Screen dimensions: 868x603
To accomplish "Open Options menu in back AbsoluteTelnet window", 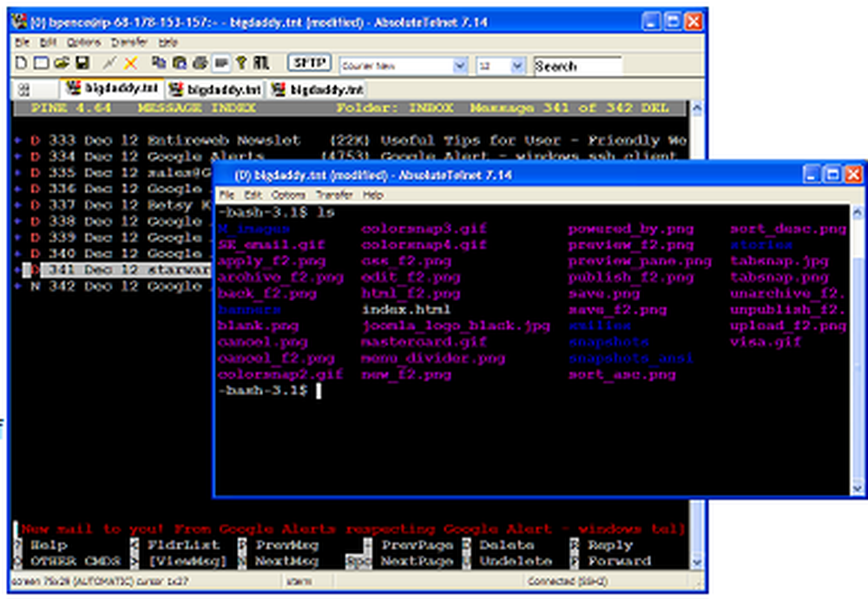I will click(x=83, y=43).
